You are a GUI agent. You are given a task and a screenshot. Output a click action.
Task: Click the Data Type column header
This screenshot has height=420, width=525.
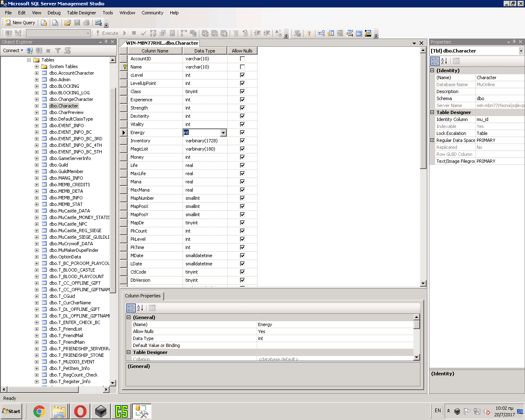point(205,51)
